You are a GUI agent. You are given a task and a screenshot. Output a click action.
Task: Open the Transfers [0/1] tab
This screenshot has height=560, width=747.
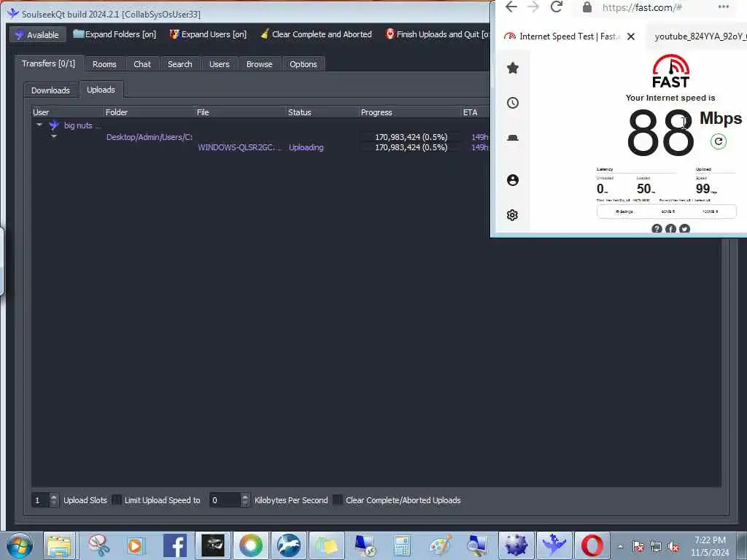click(x=49, y=63)
